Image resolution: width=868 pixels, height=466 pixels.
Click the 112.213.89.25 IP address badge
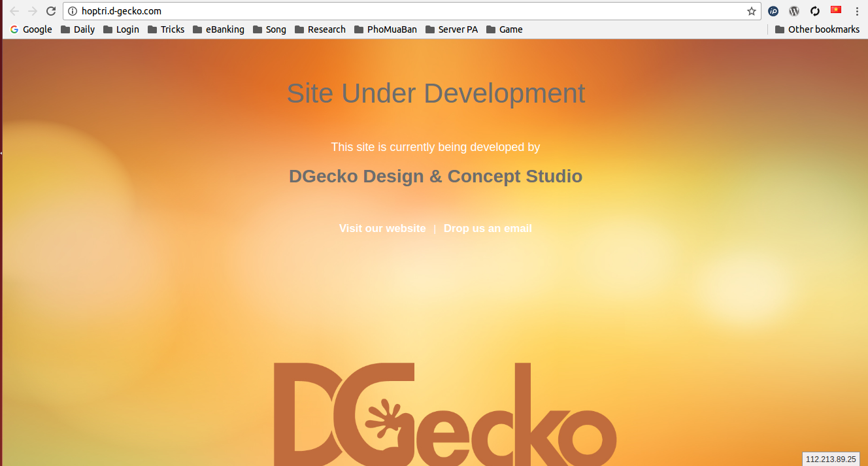coord(831,459)
